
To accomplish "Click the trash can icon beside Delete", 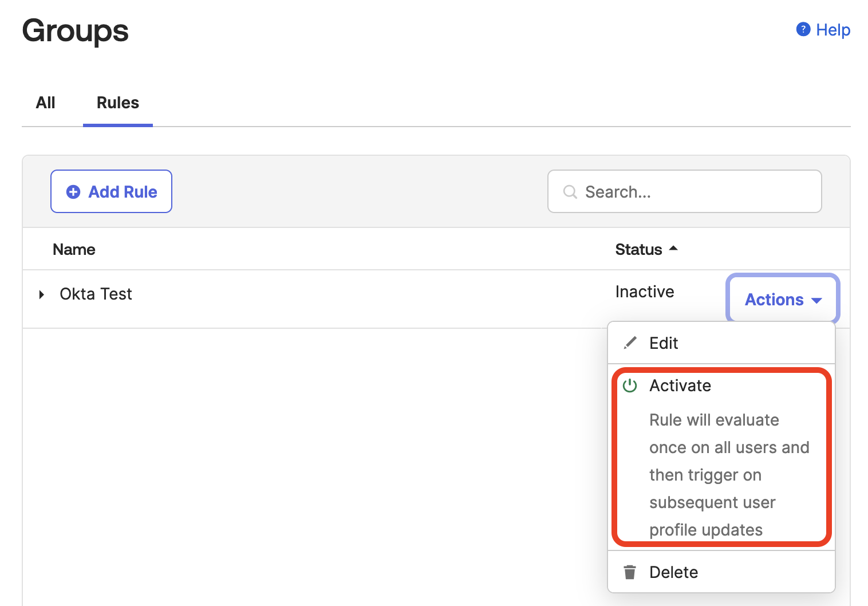I will [630, 572].
